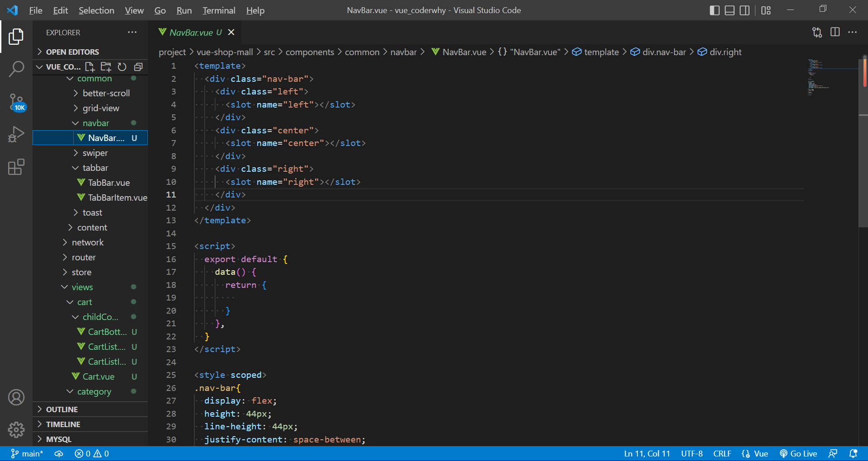Click the UTF-8 encoding selector

click(x=692, y=453)
